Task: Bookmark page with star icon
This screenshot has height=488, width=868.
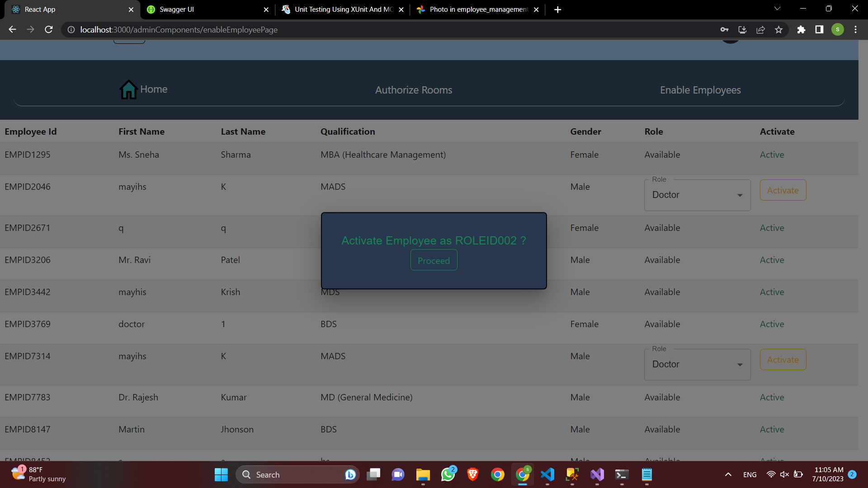Action: click(778, 30)
